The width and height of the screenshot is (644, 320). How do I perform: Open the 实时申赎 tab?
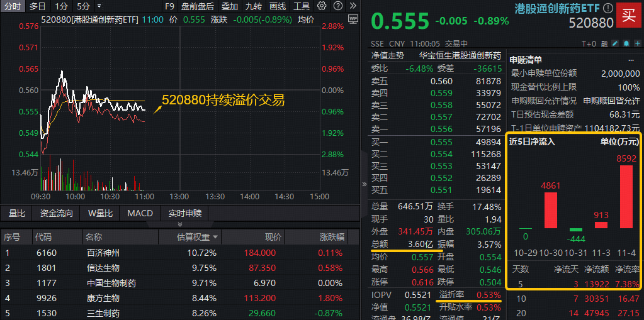click(x=185, y=213)
